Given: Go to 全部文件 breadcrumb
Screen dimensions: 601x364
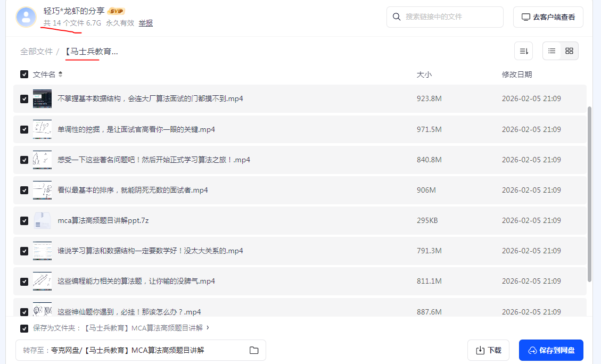Looking at the screenshot, I should (x=36, y=52).
